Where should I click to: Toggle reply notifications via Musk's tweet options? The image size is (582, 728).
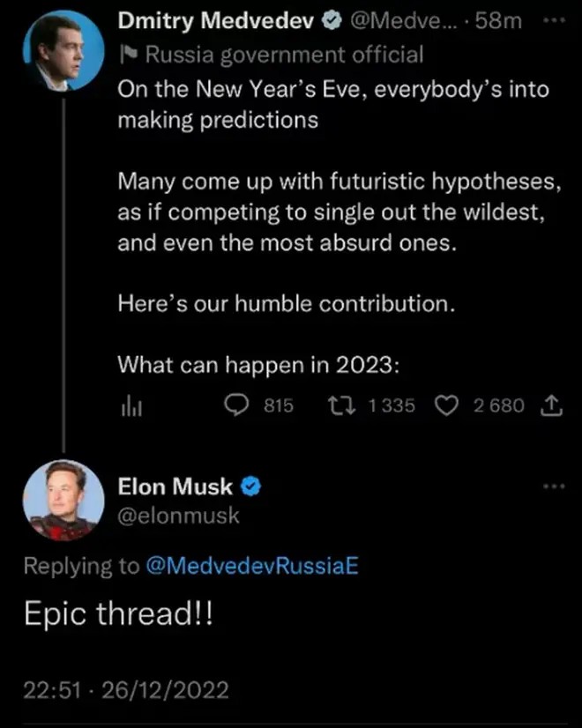coord(554,485)
